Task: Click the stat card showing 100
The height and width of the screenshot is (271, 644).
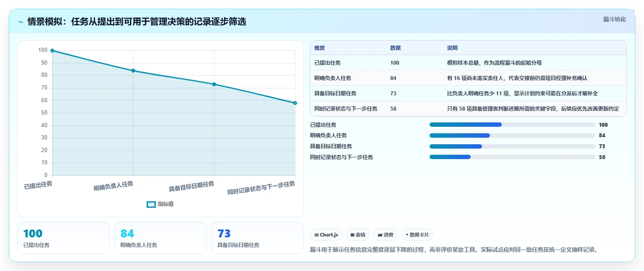Action: (63, 238)
